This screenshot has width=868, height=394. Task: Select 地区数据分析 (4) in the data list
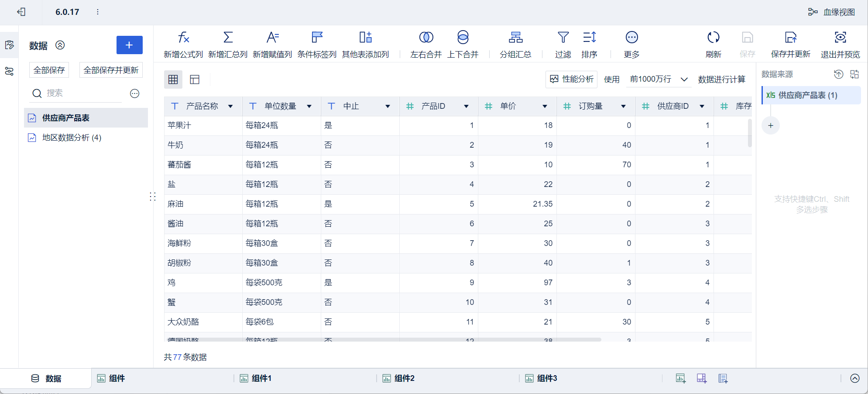click(86, 138)
